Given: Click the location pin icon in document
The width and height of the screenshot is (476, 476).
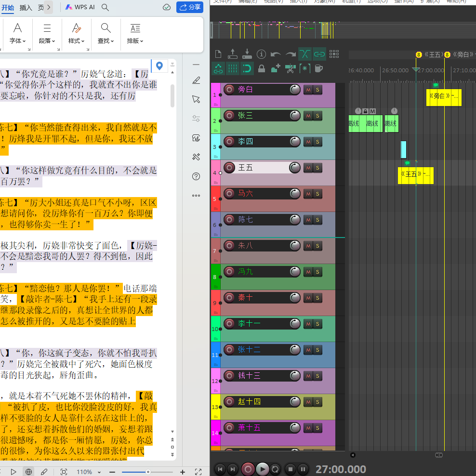Looking at the screenshot, I should [159, 66].
